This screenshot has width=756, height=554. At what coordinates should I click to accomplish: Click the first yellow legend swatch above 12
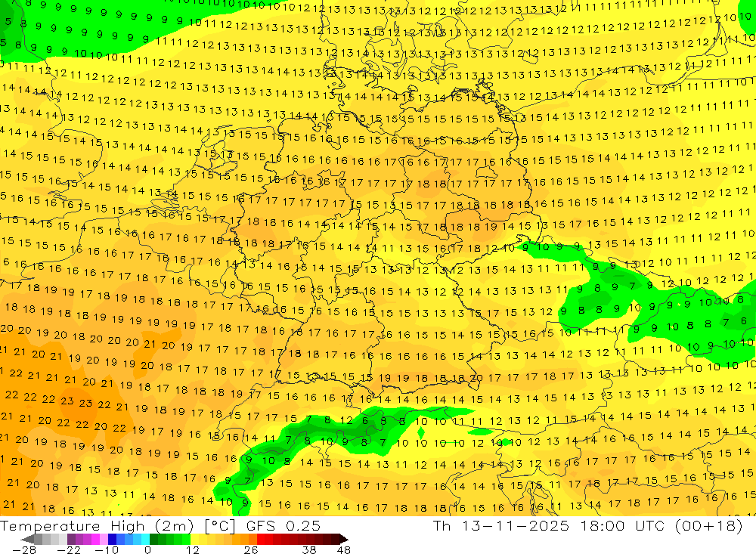[194, 539]
